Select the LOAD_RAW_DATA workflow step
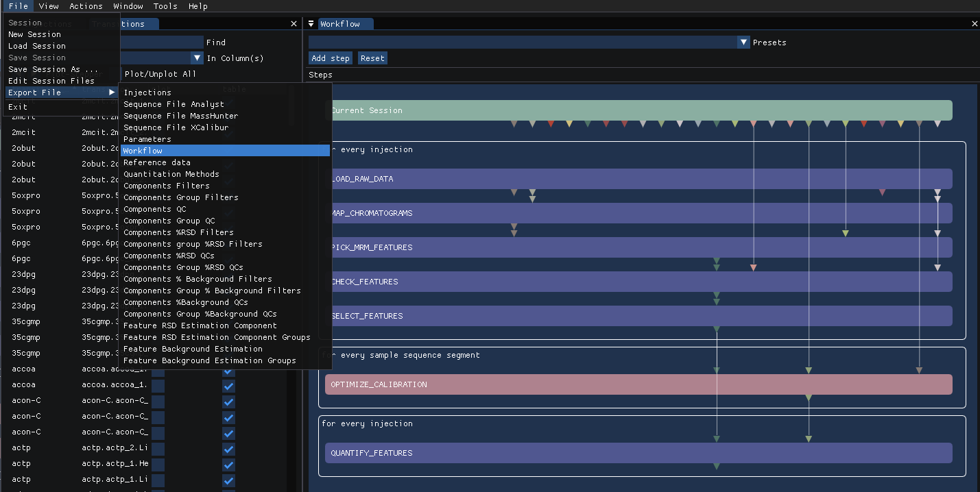This screenshot has height=492, width=980. click(638, 179)
